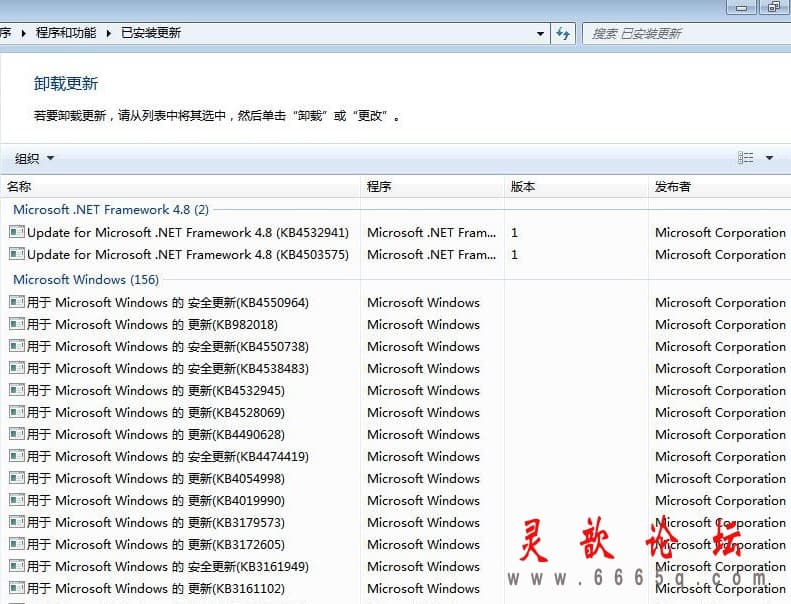This screenshot has width=791, height=604.
Task: Click the 卸载更新 heading
Action: click(x=66, y=83)
